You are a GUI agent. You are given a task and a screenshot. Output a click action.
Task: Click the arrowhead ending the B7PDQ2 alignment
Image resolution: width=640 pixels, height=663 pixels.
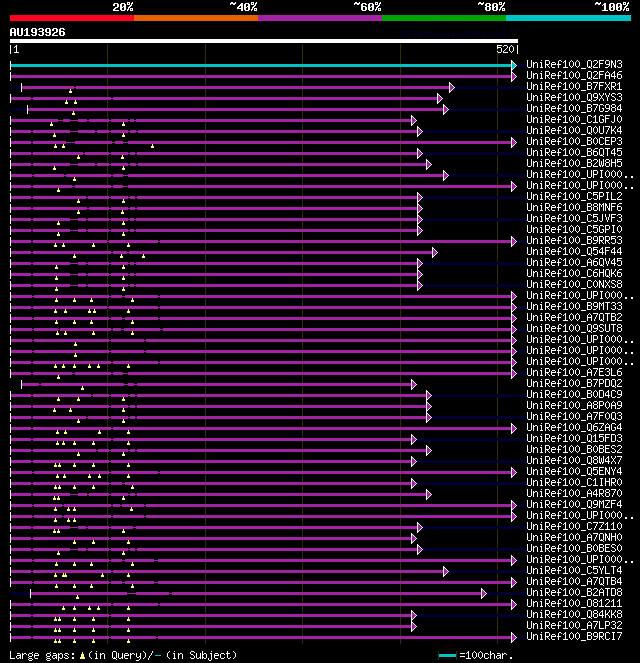(414, 384)
